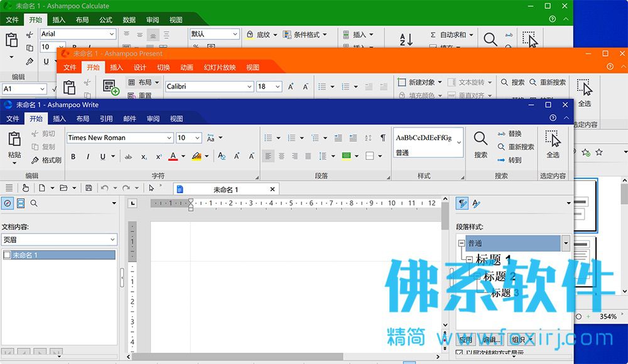The image size is (628, 364).
Task: Click the red font color A swatch
Action: tap(173, 156)
